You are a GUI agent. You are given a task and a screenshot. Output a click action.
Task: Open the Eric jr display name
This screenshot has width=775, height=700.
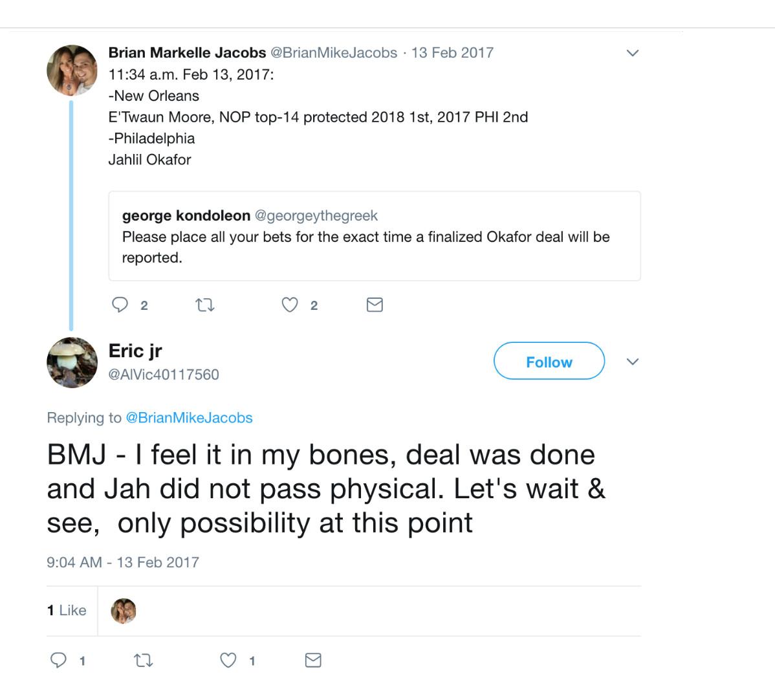coord(135,351)
